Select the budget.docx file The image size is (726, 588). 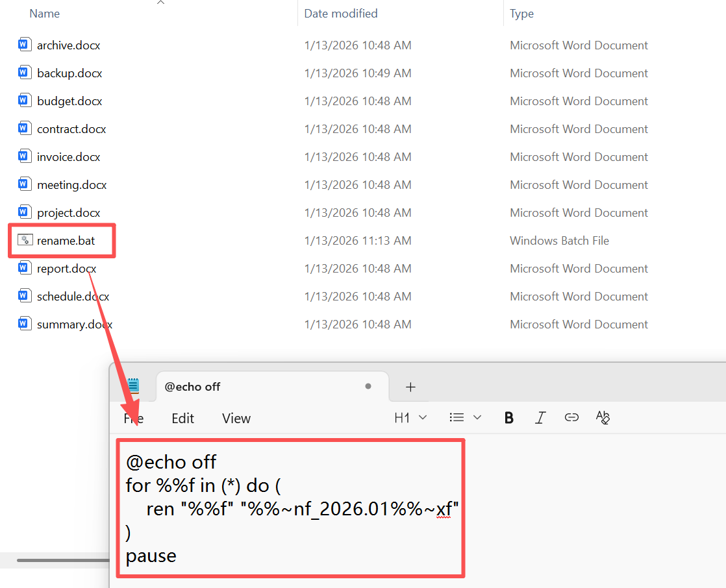click(69, 101)
